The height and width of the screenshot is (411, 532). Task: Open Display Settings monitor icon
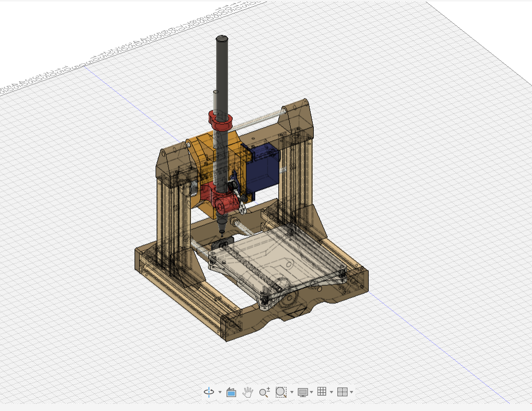[x=302, y=393]
